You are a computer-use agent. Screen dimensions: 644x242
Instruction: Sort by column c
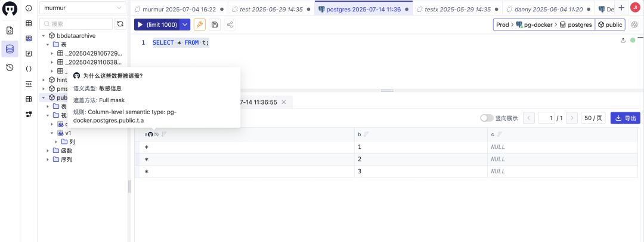499,134
